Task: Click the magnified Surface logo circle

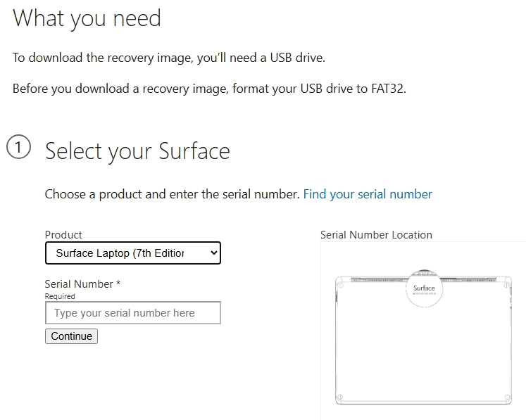Action: [424, 288]
